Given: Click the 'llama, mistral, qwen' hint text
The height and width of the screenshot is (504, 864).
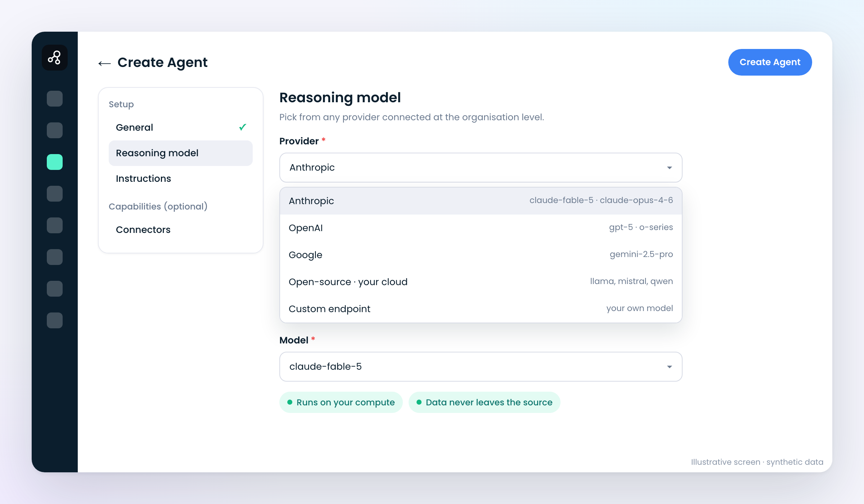Looking at the screenshot, I should [x=631, y=282].
